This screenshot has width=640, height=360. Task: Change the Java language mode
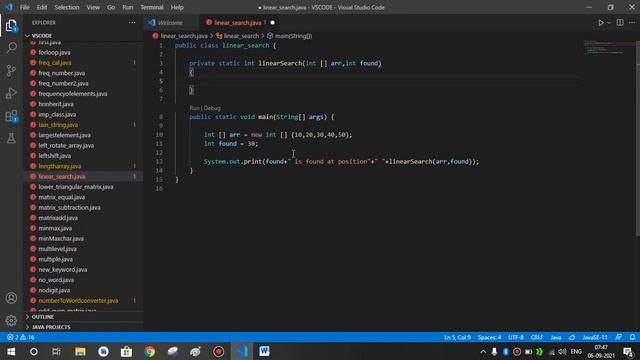(556, 338)
